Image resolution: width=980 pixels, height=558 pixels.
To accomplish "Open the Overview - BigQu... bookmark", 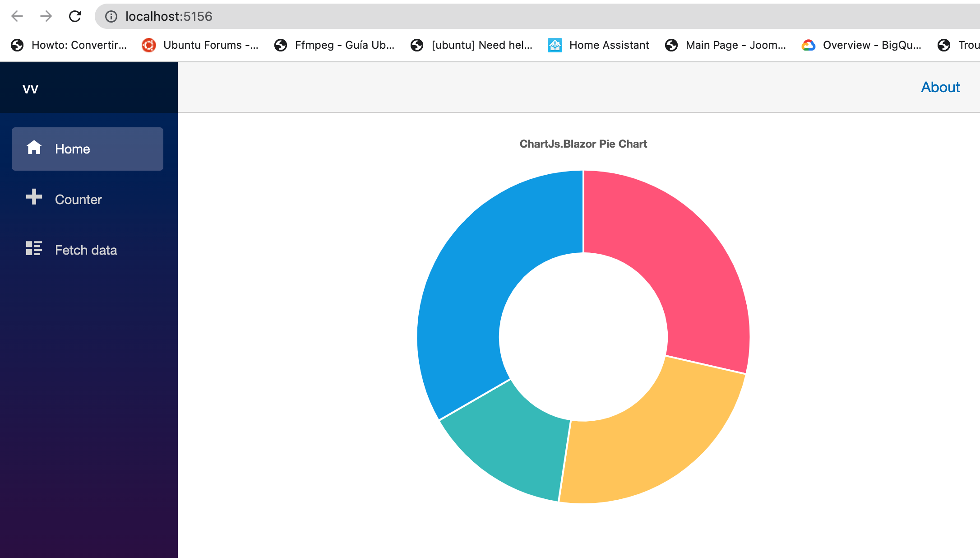I will [x=862, y=45].
